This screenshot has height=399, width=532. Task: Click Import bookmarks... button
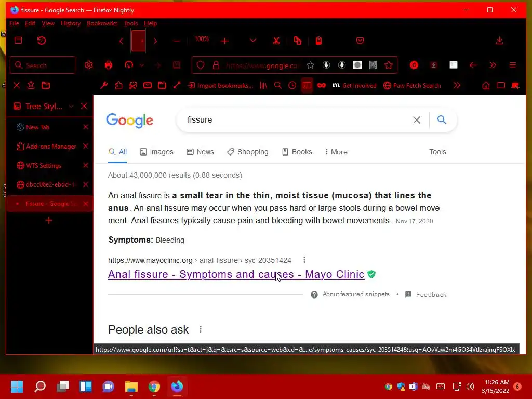pos(220,86)
